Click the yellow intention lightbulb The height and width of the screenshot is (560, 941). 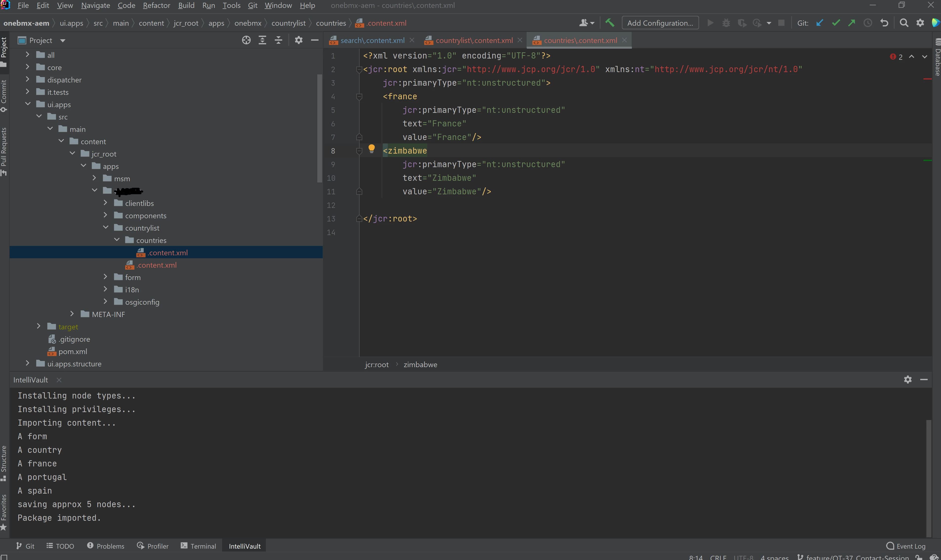(372, 148)
